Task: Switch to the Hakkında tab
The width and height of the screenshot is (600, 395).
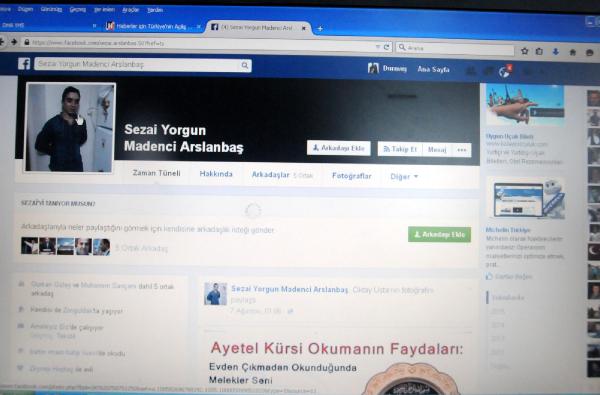Action: (x=216, y=174)
